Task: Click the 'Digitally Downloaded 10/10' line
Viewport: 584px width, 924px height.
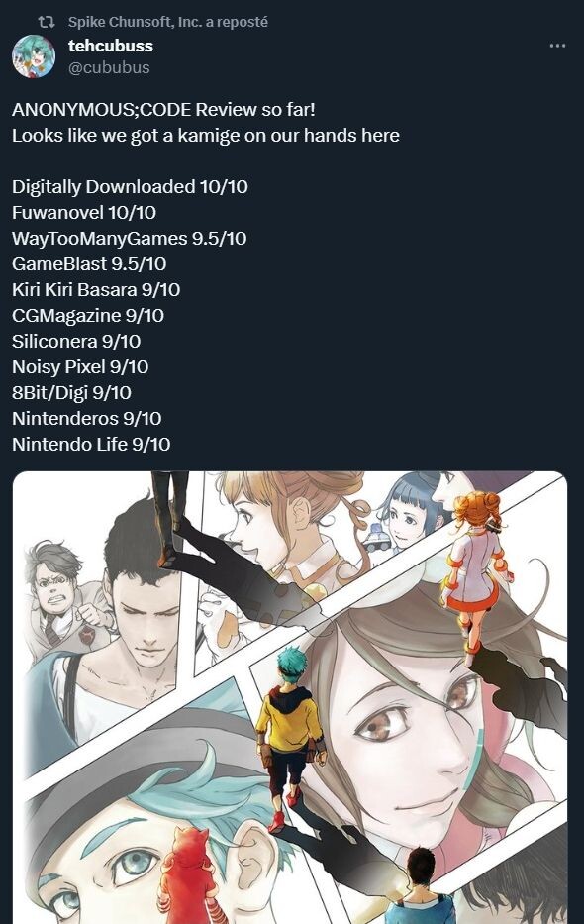Action: coord(130,187)
